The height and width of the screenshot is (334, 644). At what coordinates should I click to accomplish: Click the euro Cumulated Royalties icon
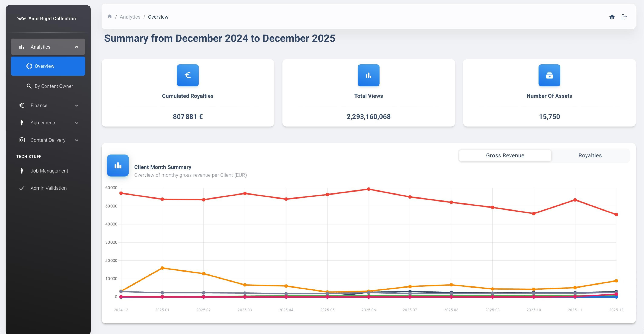coord(187,75)
